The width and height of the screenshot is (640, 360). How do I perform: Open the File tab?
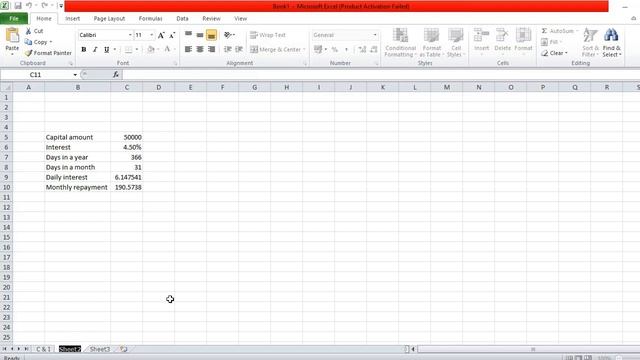(x=14, y=18)
